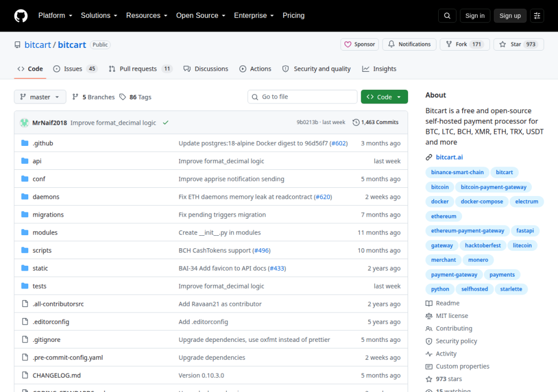The height and width of the screenshot is (392, 558).
Task: Open the Security and quality tab
Action: (317, 69)
